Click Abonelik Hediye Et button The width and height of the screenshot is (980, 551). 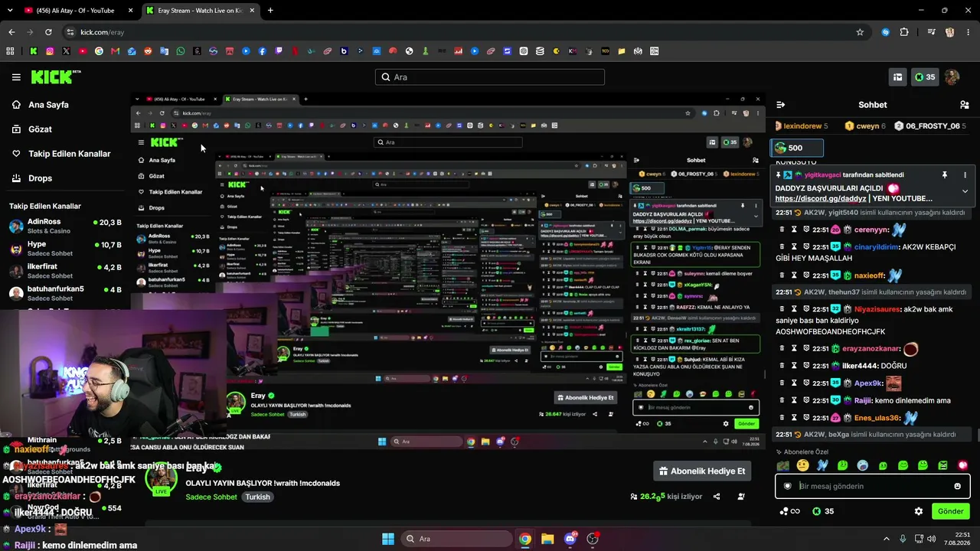[702, 471]
